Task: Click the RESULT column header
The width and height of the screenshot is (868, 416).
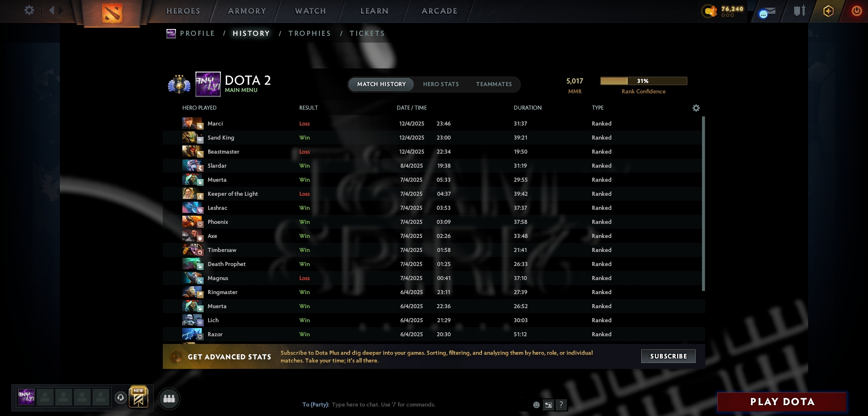Action: [308, 108]
